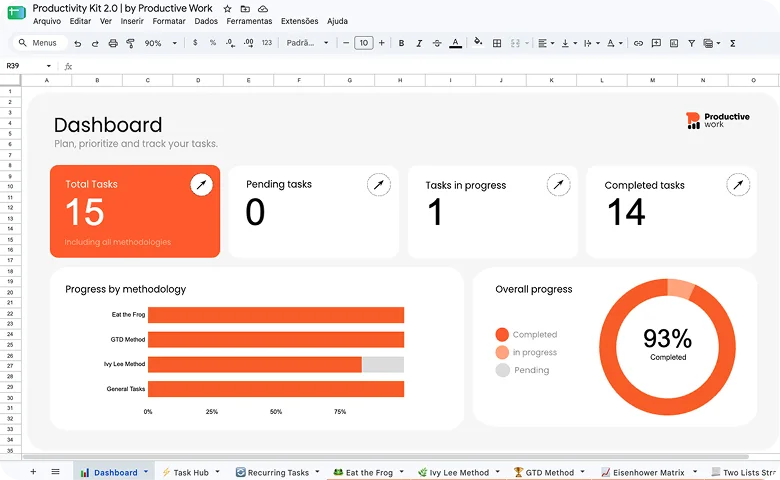Open the Formatar menu
This screenshot has width=780, height=480.
pos(169,21)
